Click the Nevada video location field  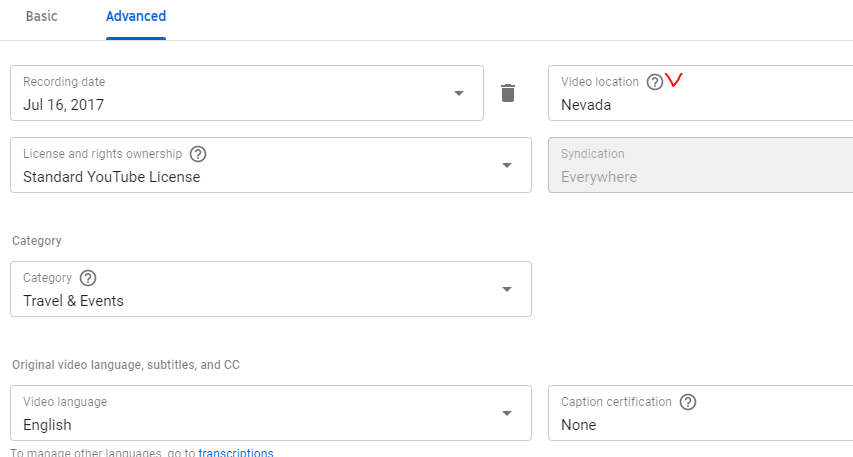tap(701, 93)
